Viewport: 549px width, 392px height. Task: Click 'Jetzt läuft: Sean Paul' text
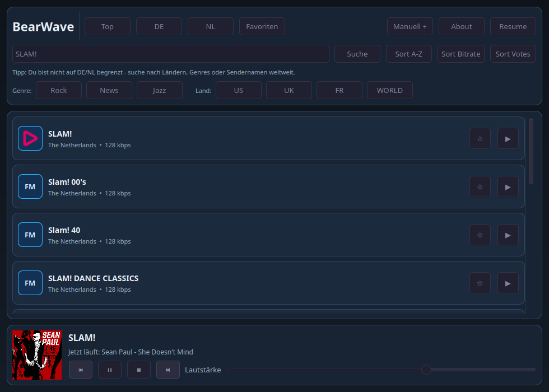131,352
